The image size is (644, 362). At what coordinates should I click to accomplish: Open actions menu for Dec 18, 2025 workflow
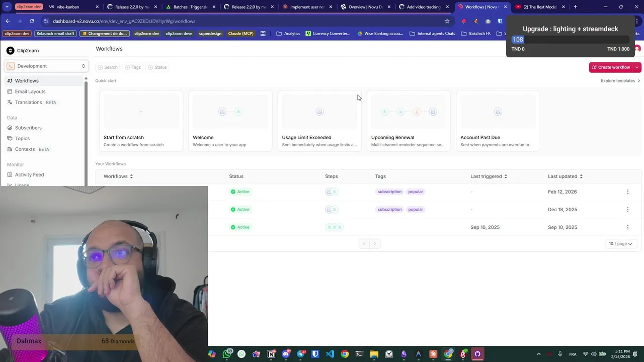coord(627,209)
